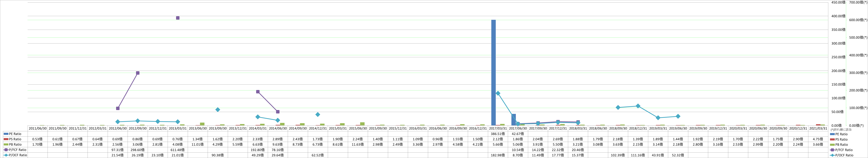Image resolution: width=868 pixels, height=158 pixels.
Task: Click the 2013/03/31 date column header
Action: click(178, 128)
